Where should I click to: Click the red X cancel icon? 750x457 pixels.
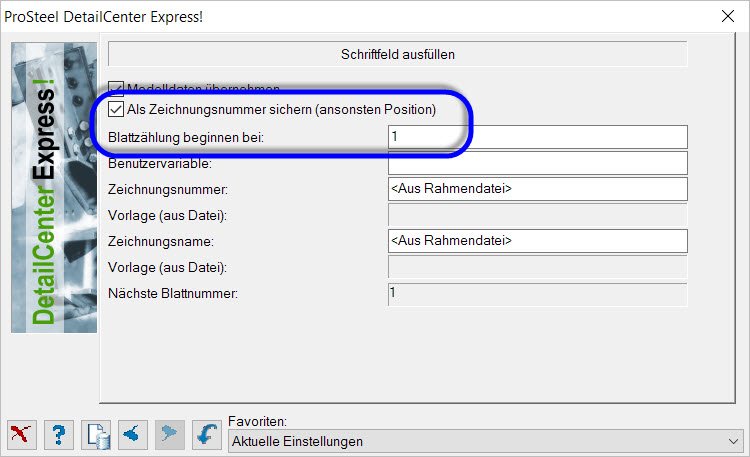tap(22, 435)
